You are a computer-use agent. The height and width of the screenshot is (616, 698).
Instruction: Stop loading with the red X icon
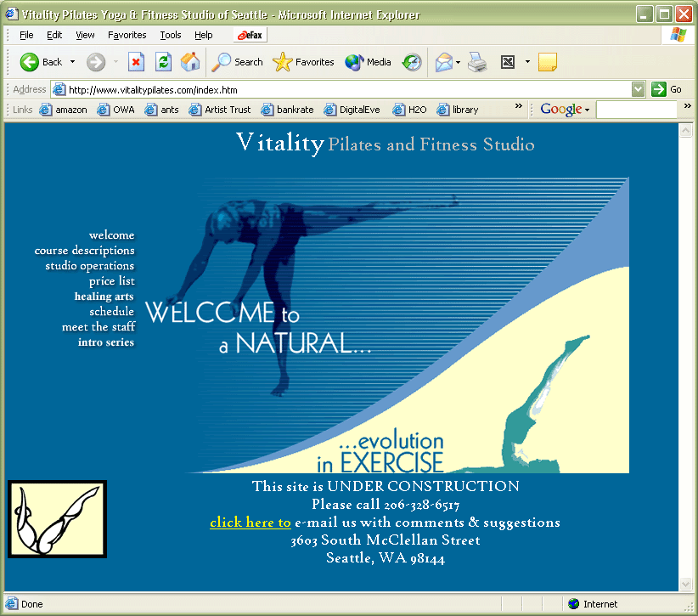coord(136,62)
